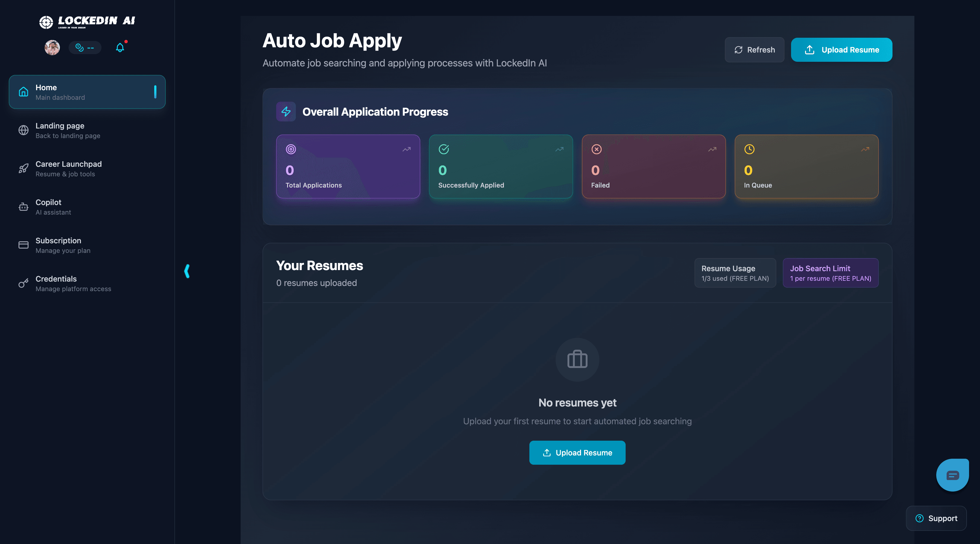Select the Credentials key icon
The image size is (980, 544).
[23, 283]
